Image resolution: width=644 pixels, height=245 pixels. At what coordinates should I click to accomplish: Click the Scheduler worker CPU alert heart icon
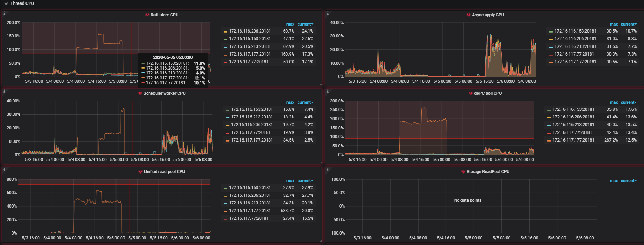(x=140, y=93)
